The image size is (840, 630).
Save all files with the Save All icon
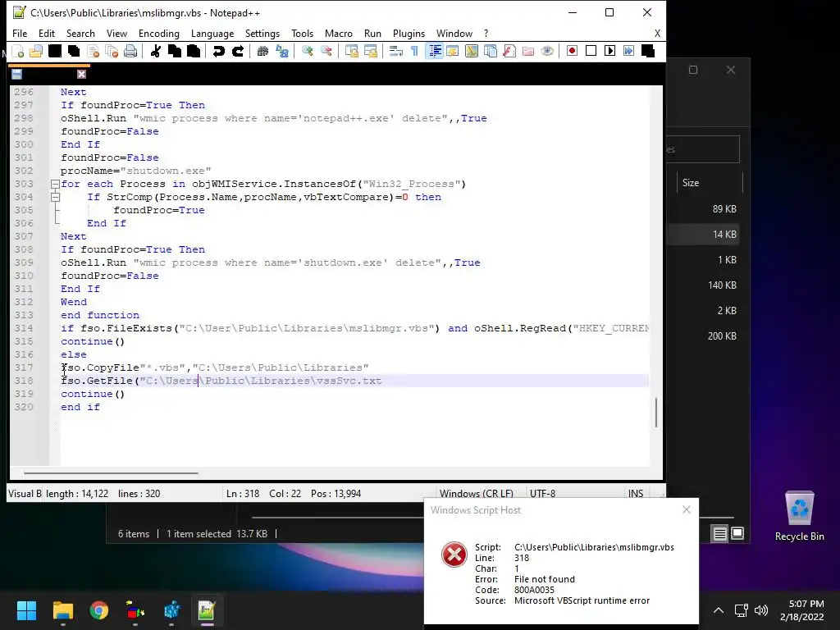tap(74, 51)
